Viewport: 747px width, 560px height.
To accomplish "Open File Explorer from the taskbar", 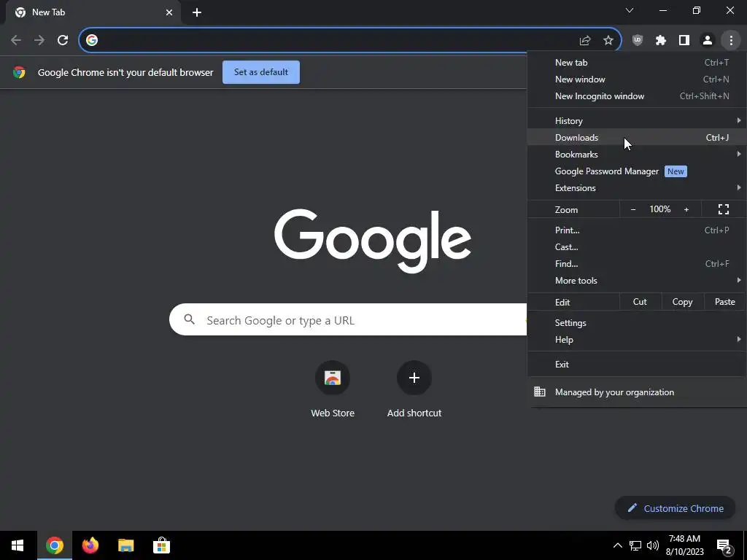I will 125,545.
